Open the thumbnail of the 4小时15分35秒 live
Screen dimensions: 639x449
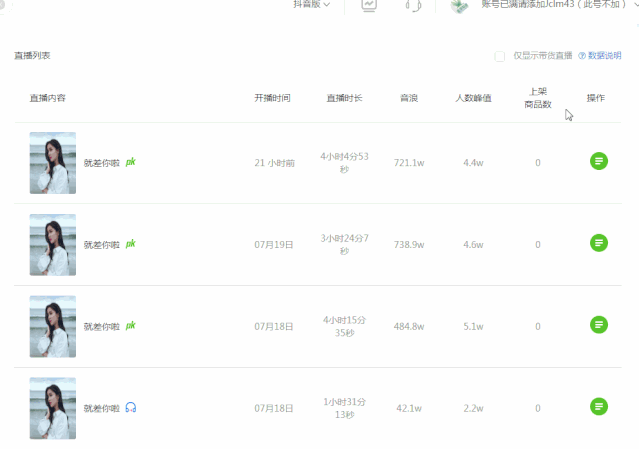[x=53, y=327]
